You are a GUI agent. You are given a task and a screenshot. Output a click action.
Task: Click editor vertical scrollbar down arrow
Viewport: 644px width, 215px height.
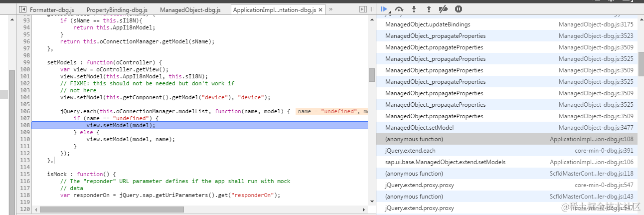click(371, 202)
